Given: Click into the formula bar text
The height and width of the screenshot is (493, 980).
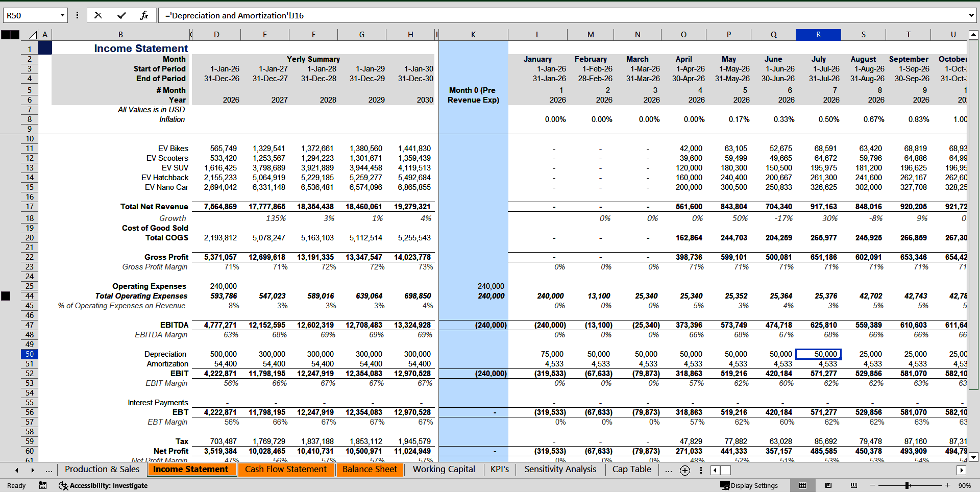Looking at the screenshot, I should pos(561,15).
